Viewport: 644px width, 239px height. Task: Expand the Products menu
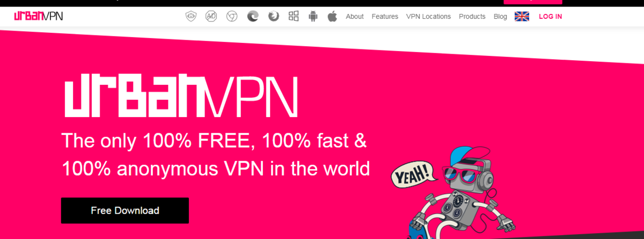coord(472,17)
